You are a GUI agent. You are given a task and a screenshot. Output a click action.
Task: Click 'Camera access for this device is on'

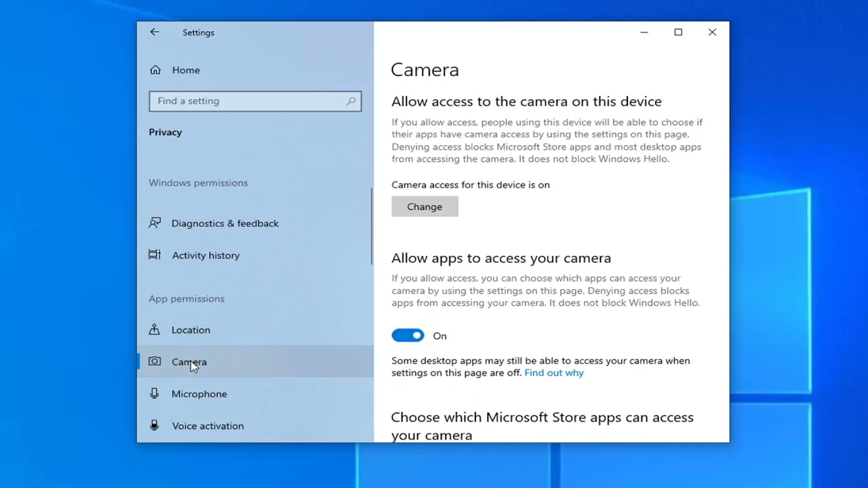[471, 184]
